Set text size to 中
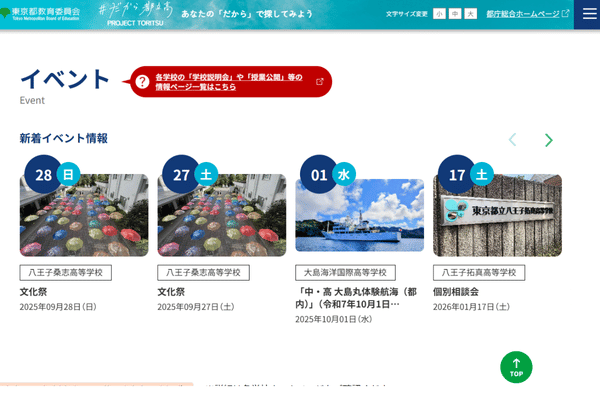The height and width of the screenshot is (400, 600). (x=454, y=14)
